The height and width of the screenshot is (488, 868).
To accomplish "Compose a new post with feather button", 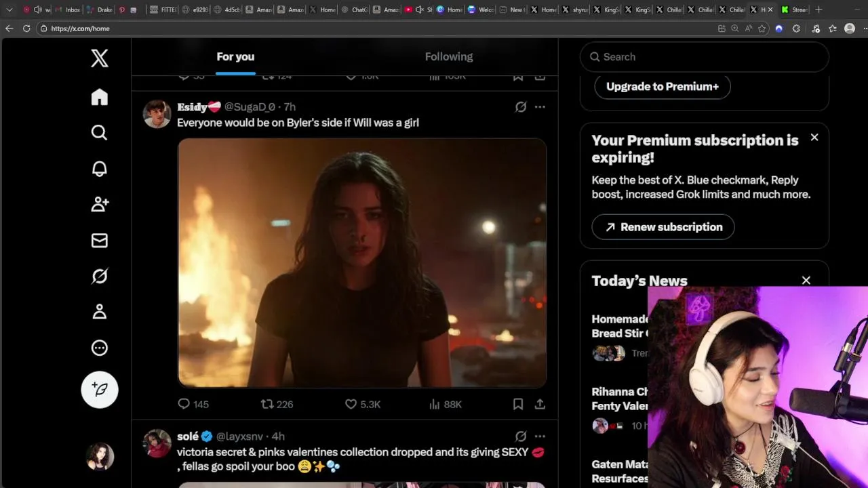I will pyautogui.click(x=100, y=390).
